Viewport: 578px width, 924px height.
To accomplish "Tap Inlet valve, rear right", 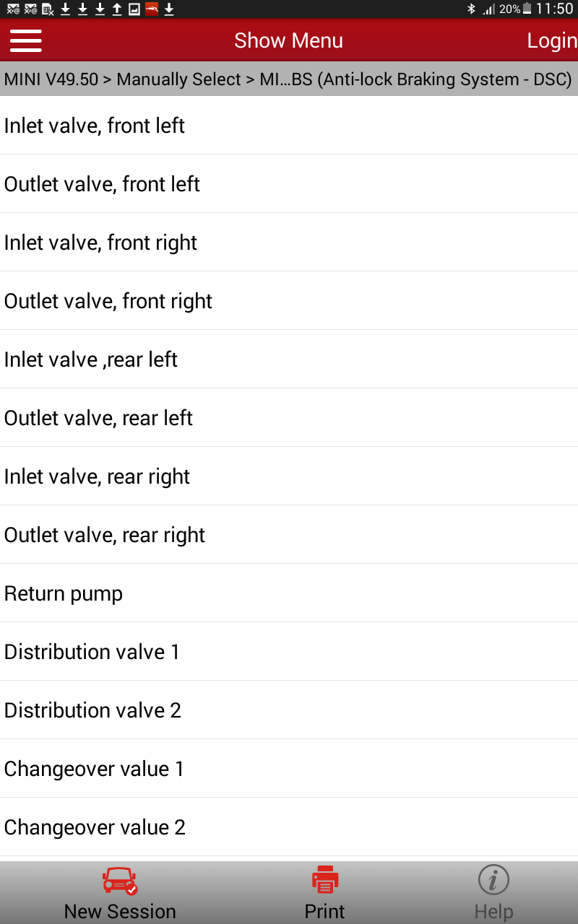I will 97,476.
